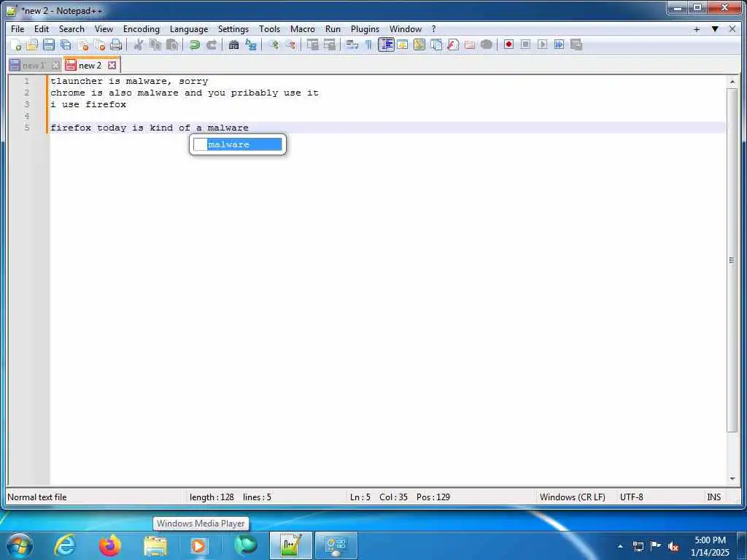
Task: Click the Open file toolbar icon
Action: (32, 44)
